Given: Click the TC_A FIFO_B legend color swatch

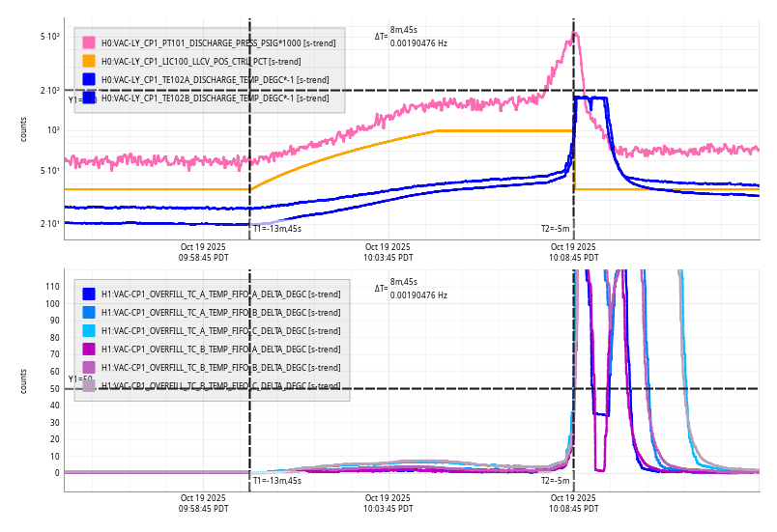Looking at the screenshot, I should coord(89,312).
